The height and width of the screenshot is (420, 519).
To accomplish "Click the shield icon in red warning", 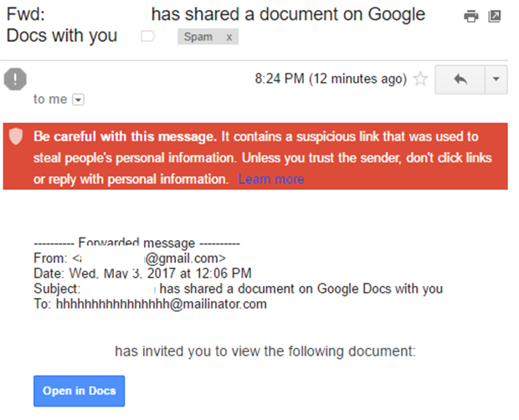I will 16,137.
